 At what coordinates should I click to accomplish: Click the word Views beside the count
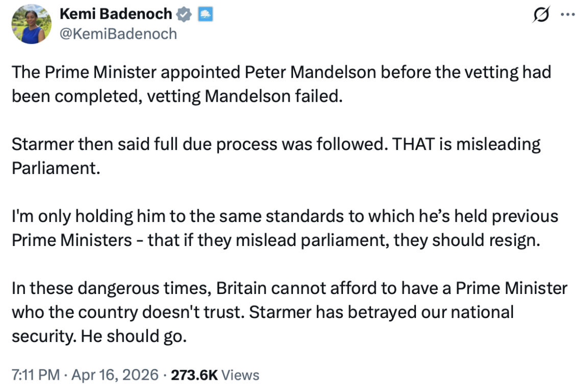[x=241, y=375]
